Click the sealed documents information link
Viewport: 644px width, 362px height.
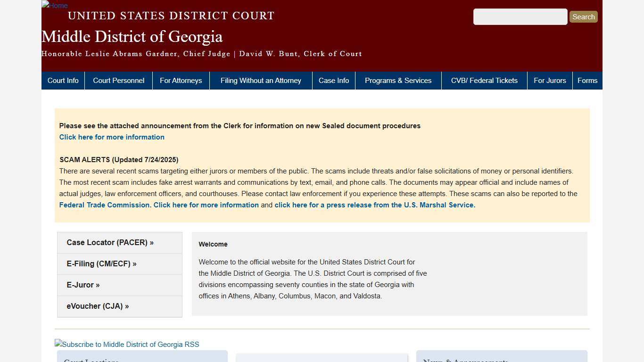point(112,137)
